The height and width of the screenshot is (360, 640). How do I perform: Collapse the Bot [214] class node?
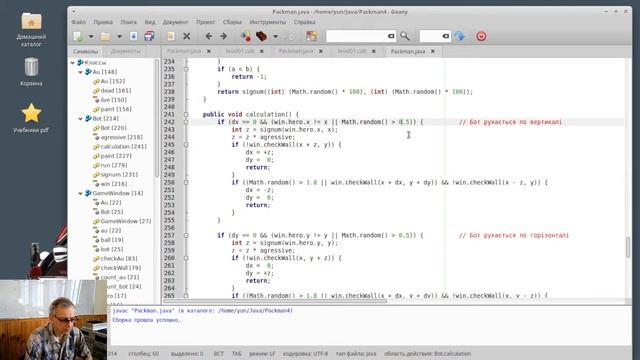80,118
